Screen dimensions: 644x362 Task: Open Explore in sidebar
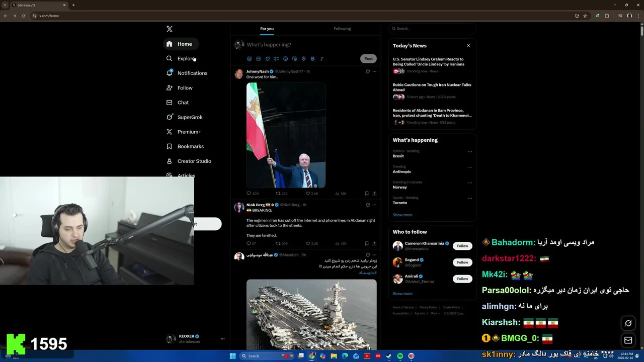click(181, 58)
